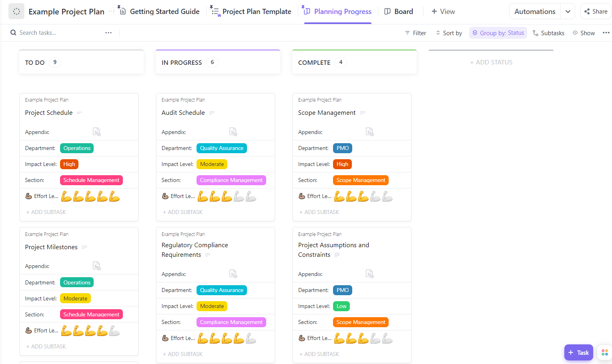612x364 pixels.
Task: Toggle Subtasks display option
Action: pos(548,33)
